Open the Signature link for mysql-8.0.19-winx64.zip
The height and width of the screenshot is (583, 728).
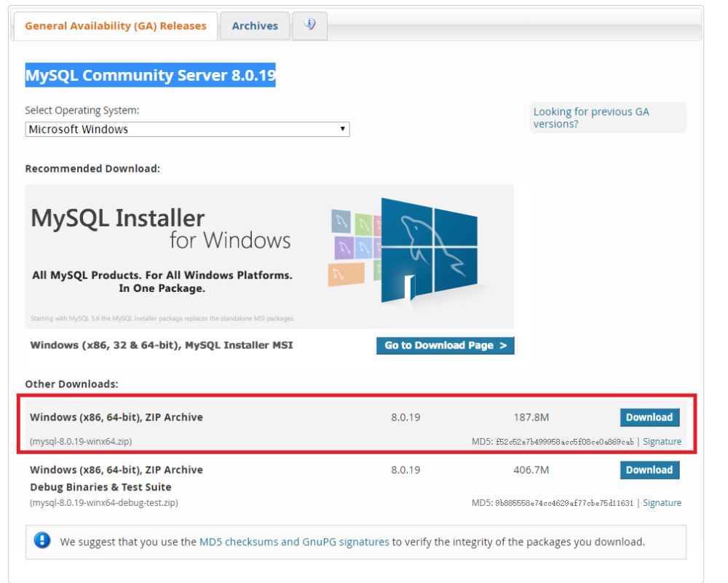click(x=661, y=441)
